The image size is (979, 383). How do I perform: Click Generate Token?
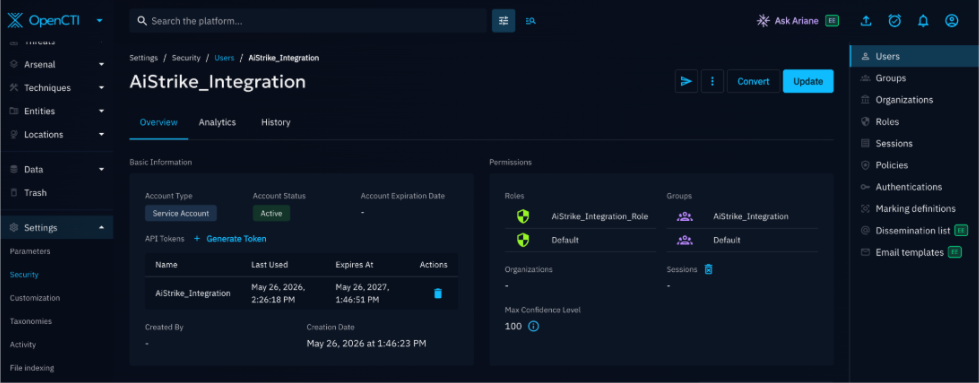coord(230,239)
